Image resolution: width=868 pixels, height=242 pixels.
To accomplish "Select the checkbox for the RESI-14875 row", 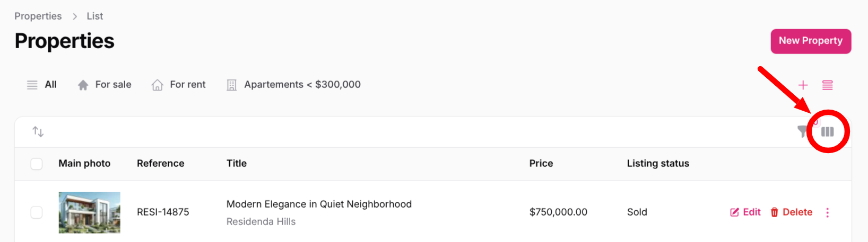I will (x=37, y=212).
